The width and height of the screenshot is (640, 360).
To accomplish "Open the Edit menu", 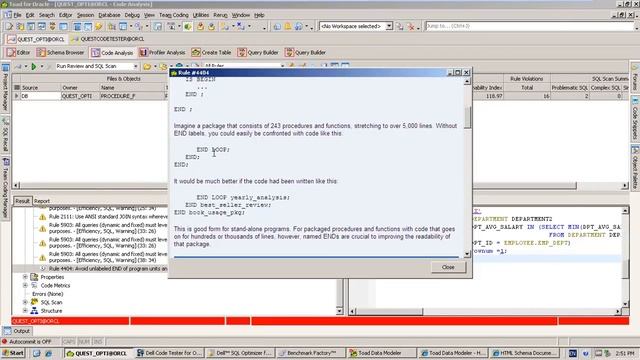I will (30, 15).
